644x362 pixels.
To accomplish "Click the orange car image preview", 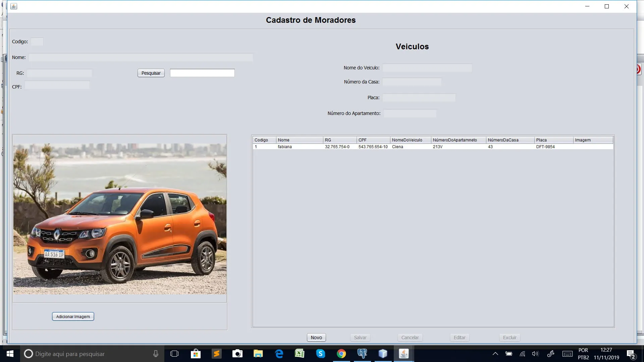I will click(120, 219).
